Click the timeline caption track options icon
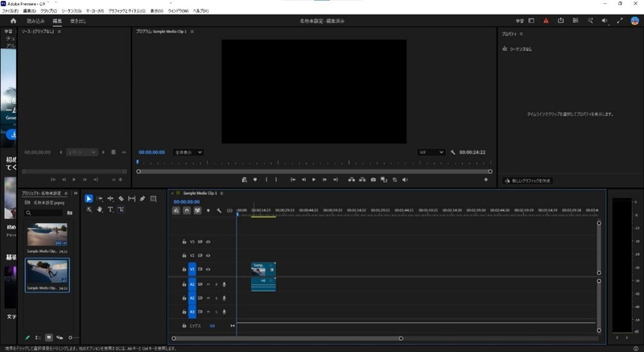This screenshot has width=644, height=352. [229, 211]
